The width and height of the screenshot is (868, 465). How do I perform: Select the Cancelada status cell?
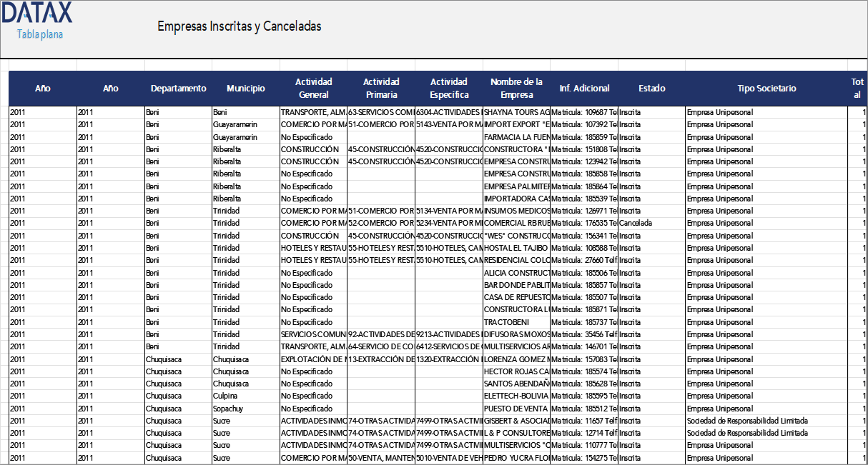651,223
